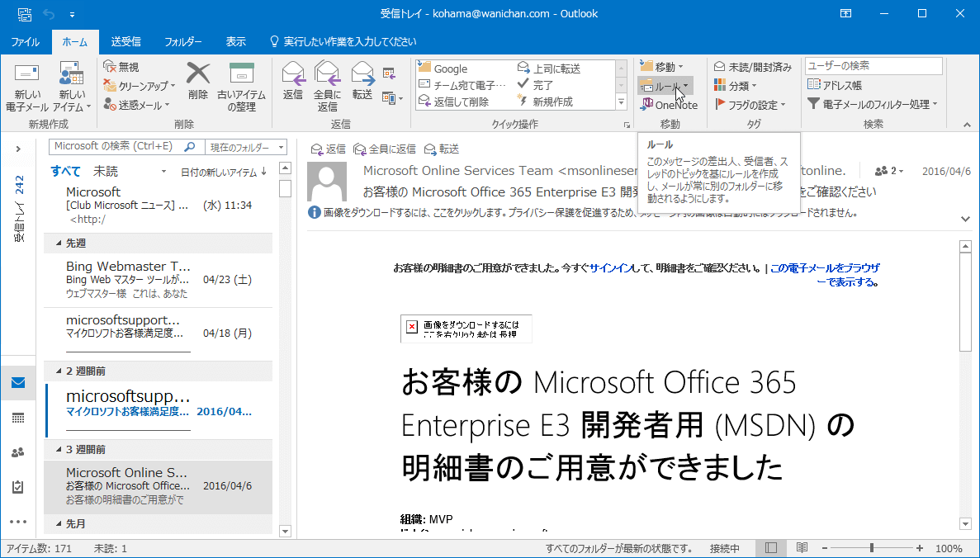Send to OneNote button
Screen dimensions: 980x558
point(669,105)
